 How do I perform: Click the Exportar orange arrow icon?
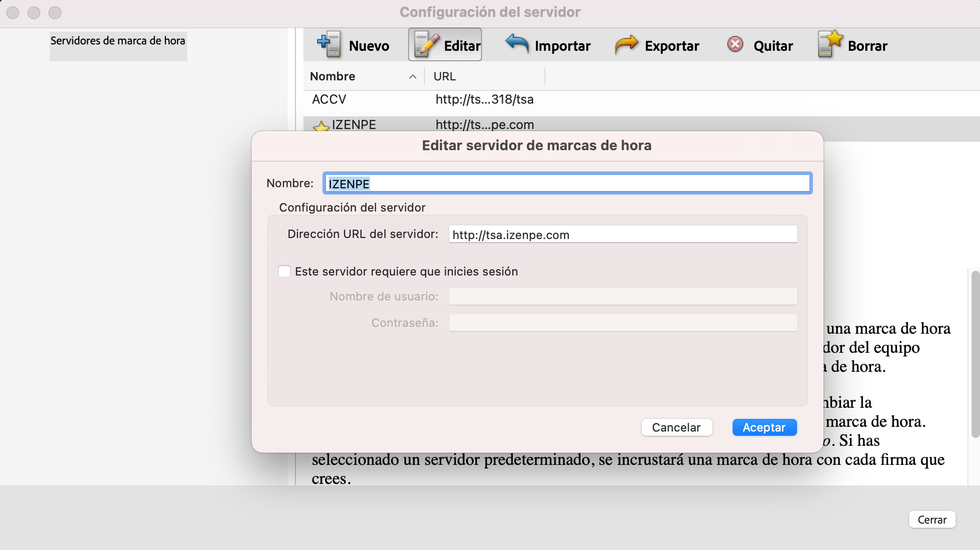tap(626, 45)
